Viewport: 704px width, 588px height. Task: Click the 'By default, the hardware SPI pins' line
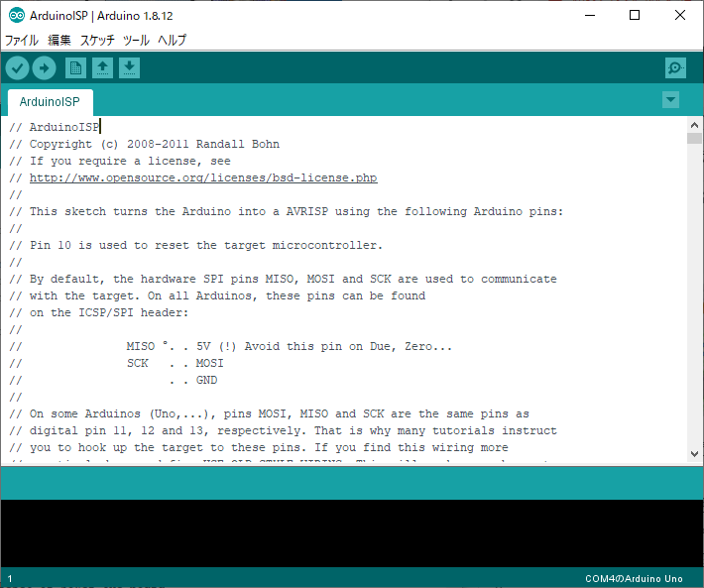click(x=283, y=279)
